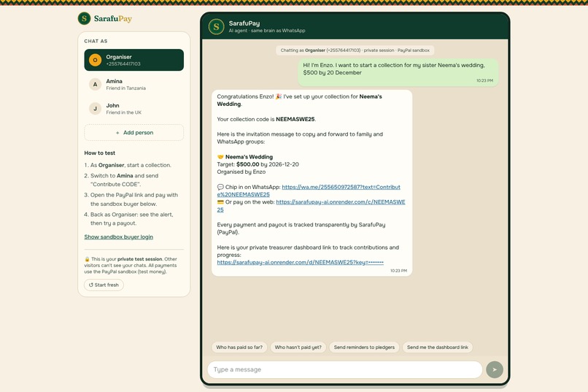Add a new person to chat
This screenshot has height=392, width=588.
tap(134, 132)
